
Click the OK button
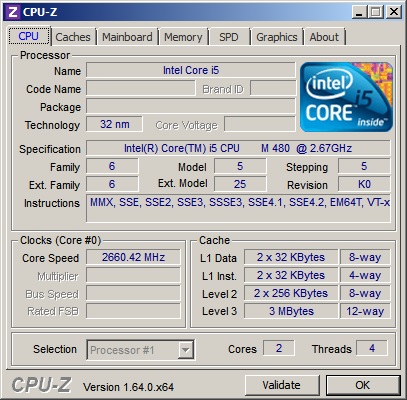[363, 385]
